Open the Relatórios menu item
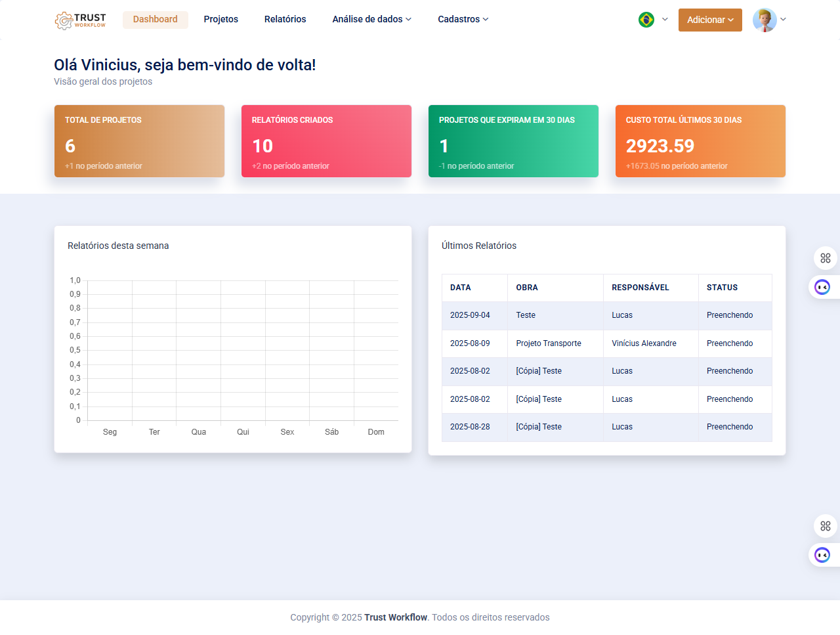Image resolution: width=840 pixels, height=635 pixels. (x=285, y=20)
